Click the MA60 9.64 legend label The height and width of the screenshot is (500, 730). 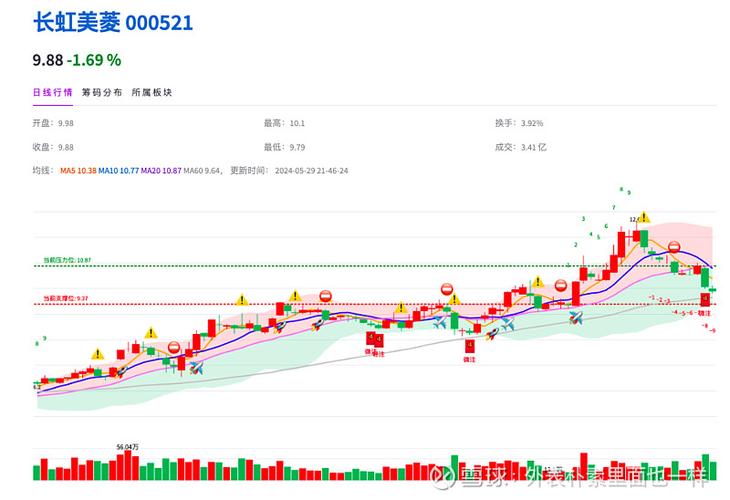point(202,171)
